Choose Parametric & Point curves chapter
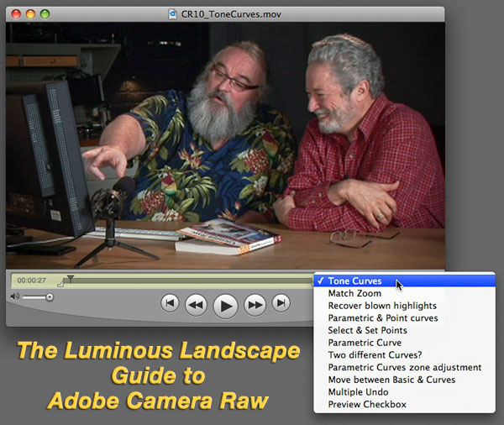504x425 pixels. coord(404,318)
